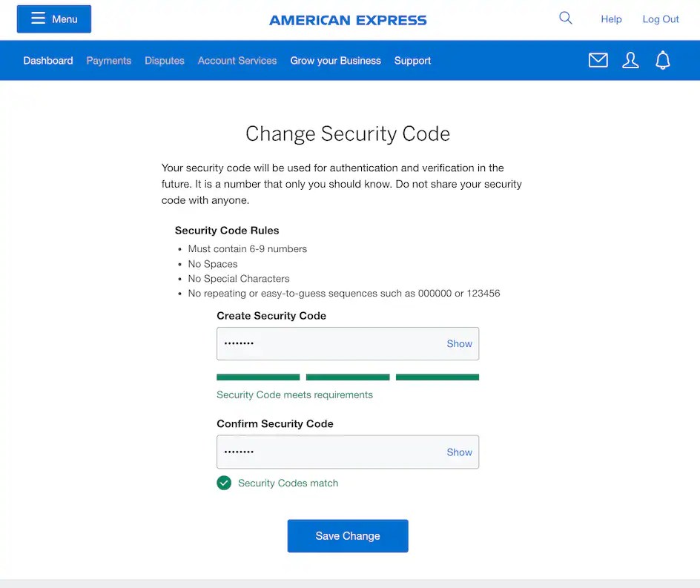The height and width of the screenshot is (588, 700).
Task: Open the Help link
Action: [x=611, y=19]
